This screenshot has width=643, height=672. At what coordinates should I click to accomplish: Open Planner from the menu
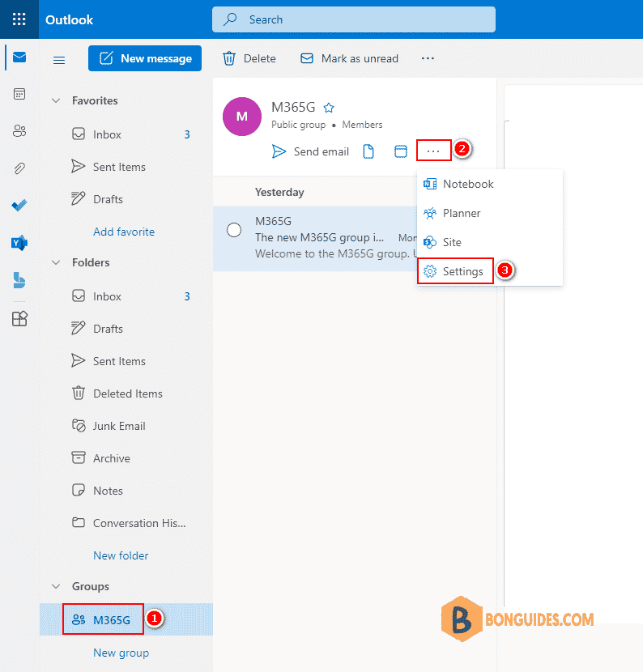click(489, 214)
